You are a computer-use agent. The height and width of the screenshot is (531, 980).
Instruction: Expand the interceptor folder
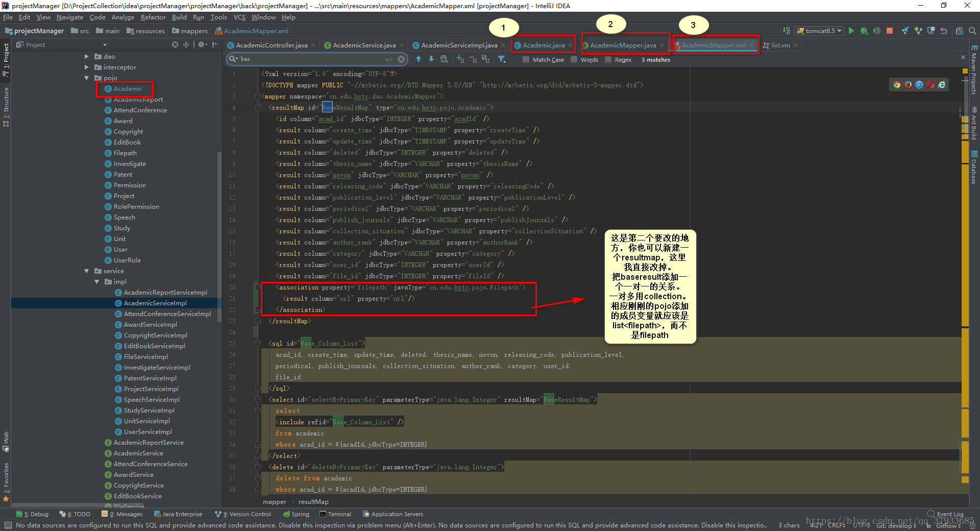tap(87, 67)
